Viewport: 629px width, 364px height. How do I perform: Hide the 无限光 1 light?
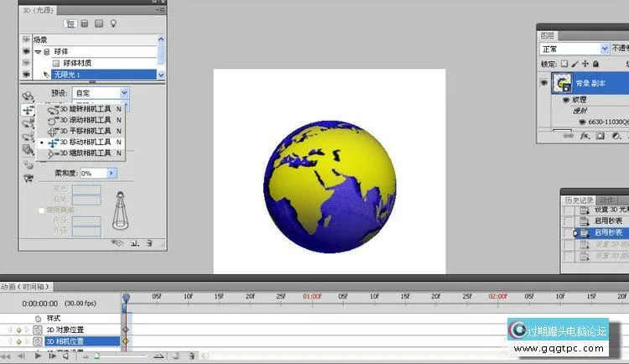tap(26, 75)
